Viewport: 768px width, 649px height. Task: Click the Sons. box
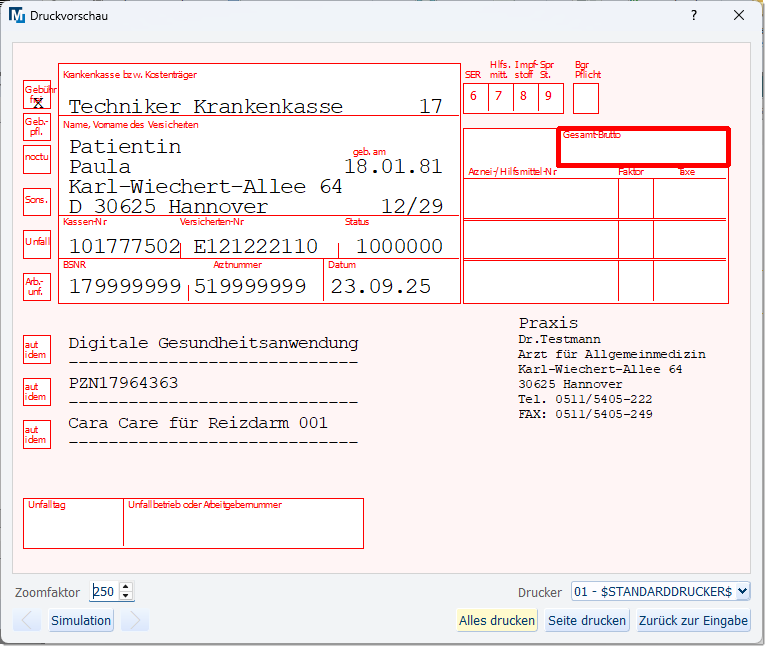coord(37,202)
